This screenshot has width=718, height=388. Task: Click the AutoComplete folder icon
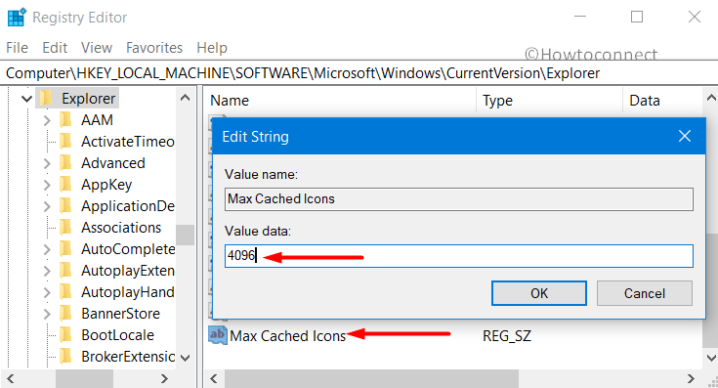pyautogui.click(x=66, y=249)
